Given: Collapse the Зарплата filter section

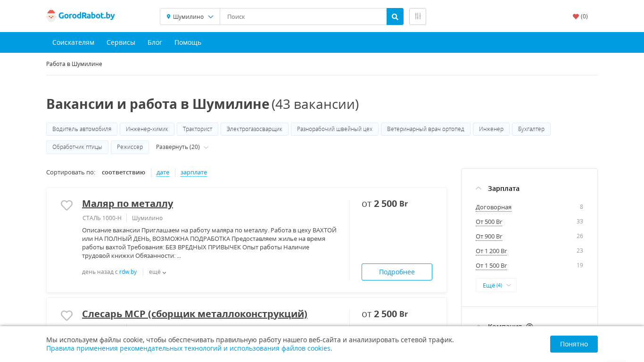Looking at the screenshot, I should click(479, 189).
